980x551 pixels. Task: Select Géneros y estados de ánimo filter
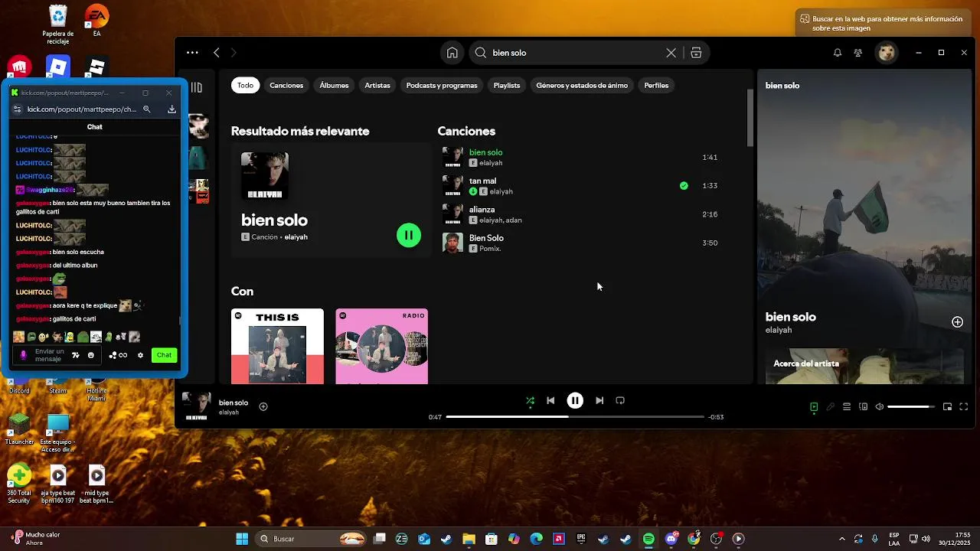pyautogui.click(x=582, y=86)
